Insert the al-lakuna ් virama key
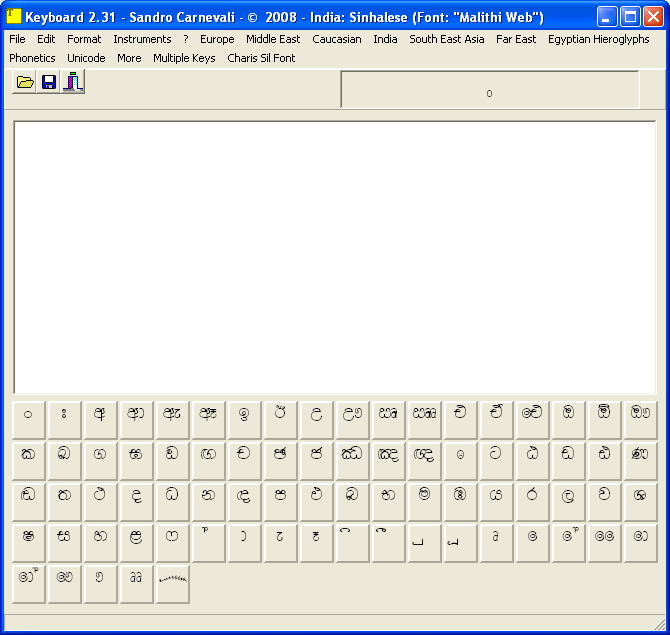The height and width of the screenshot is (635, 670). pos(208,543)
